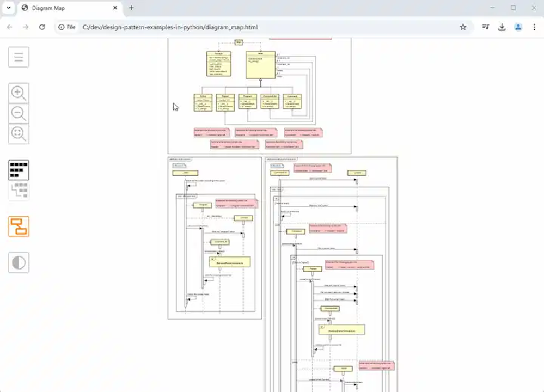The image size is (544, 392).
Task: Click the Context class box
Action: tap(218, 64)
